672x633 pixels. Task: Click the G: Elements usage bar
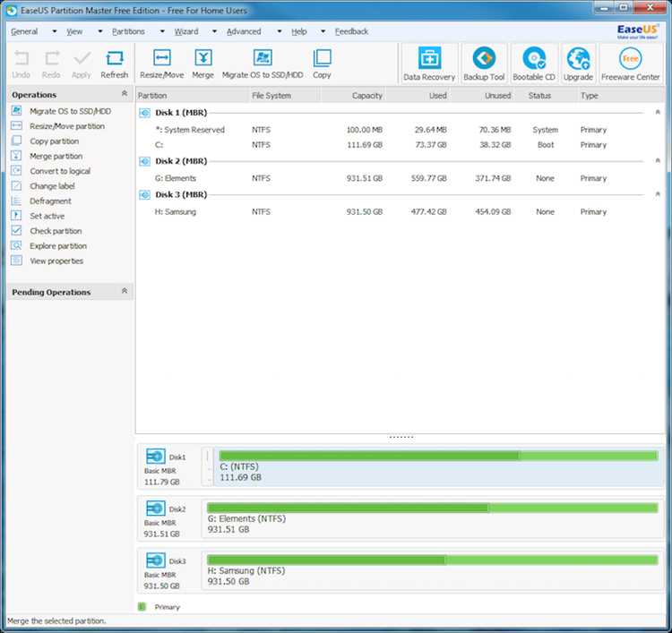point(433,508)
